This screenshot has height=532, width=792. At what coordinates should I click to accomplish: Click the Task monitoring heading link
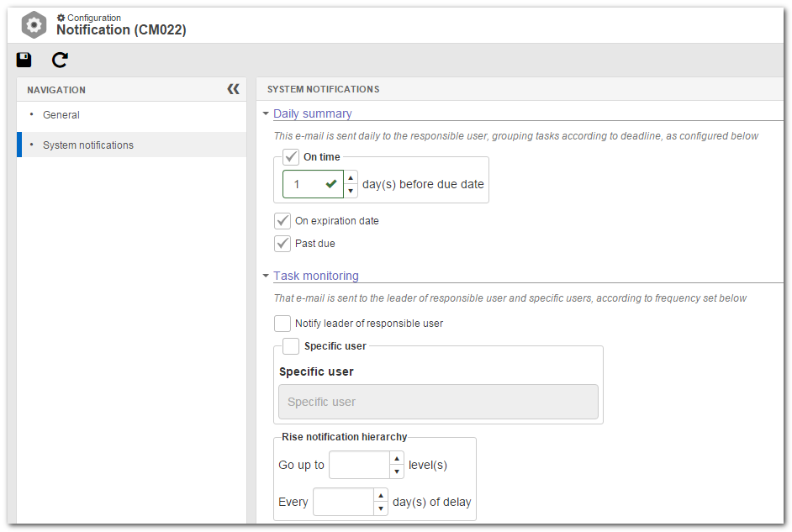tap(316, 277)
